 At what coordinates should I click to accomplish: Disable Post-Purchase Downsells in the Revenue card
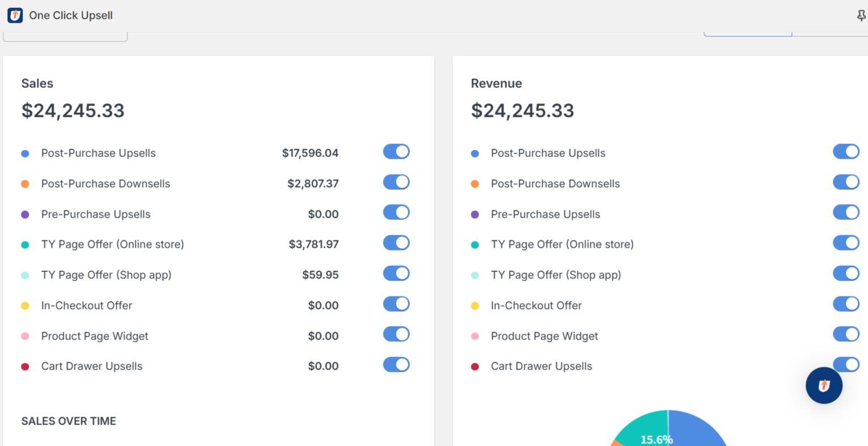pos(846,182)
